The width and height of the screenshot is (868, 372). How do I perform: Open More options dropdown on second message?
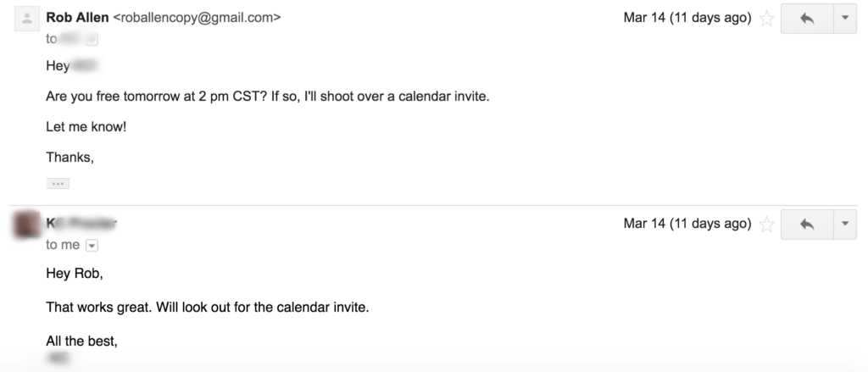(844, 225)
